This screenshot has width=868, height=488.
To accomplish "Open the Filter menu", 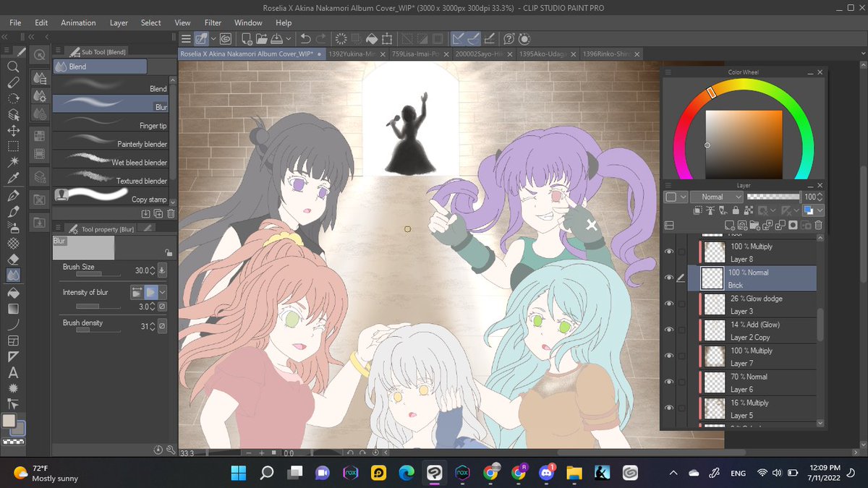I will tap(213, 22).
